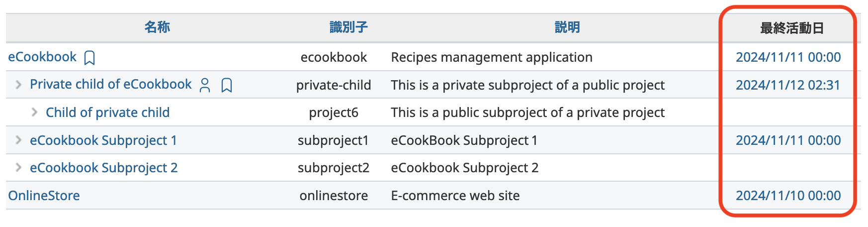Sort the table by 説明 column

pos(567,27)
